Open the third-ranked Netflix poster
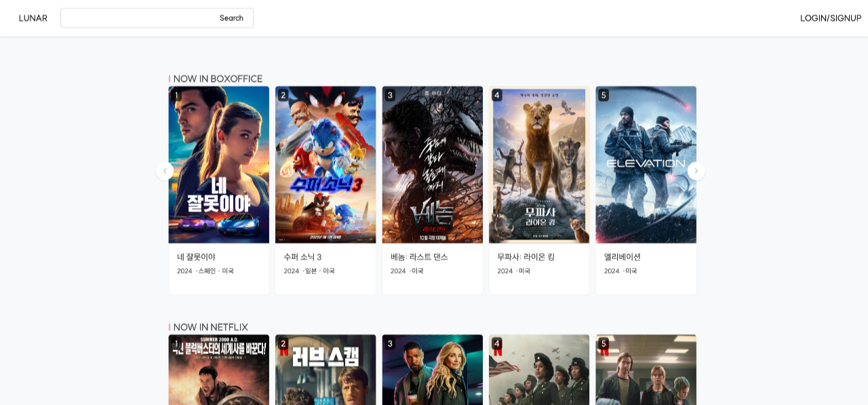The height and width of the screenshot is (405, 868). [x=433, y=370]
